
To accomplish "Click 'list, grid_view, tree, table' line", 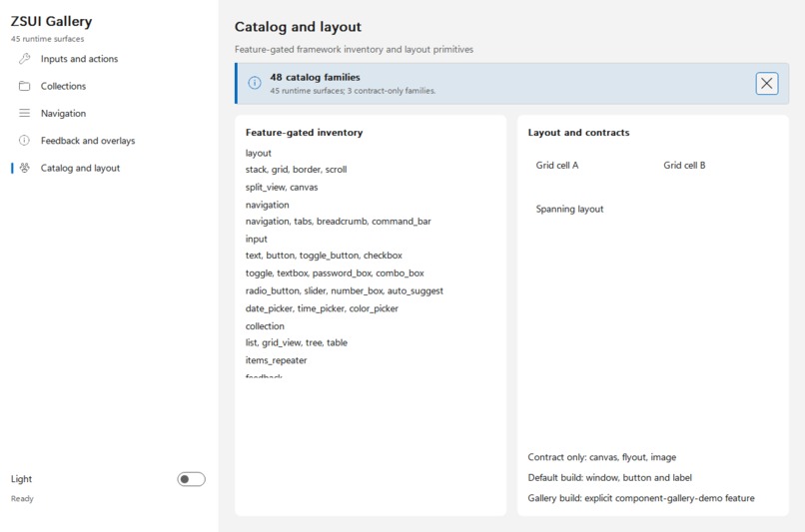I will (x=297, y=342).
